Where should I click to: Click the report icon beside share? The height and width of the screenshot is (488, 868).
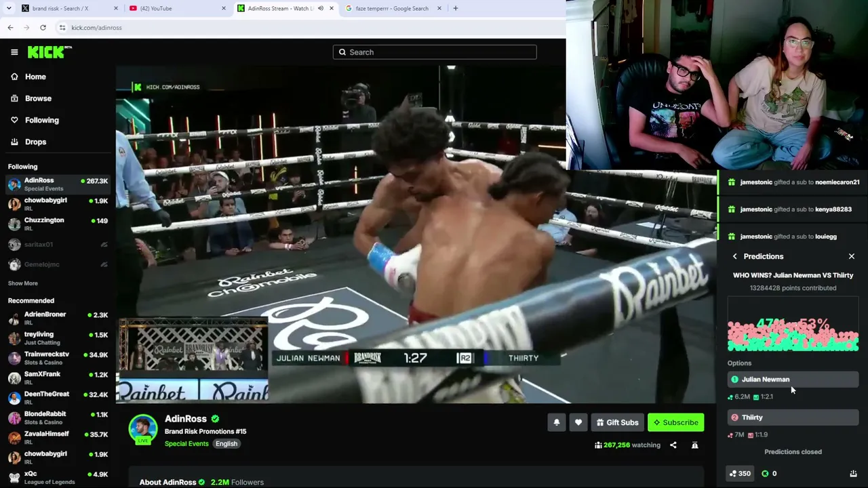pos(694,445)
